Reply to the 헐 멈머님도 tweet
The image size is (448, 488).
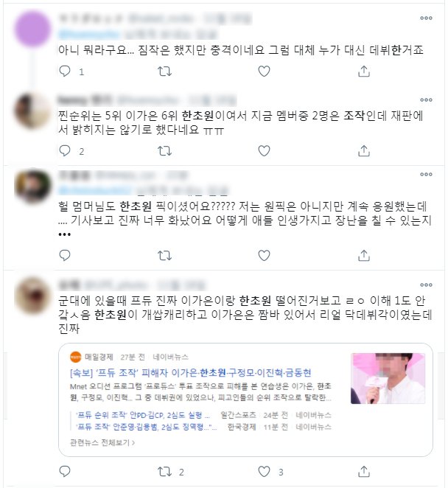65,255
